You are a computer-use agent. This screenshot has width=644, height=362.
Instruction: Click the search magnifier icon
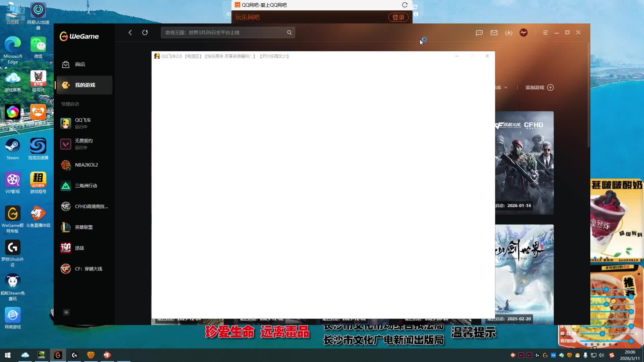(289, 33)
